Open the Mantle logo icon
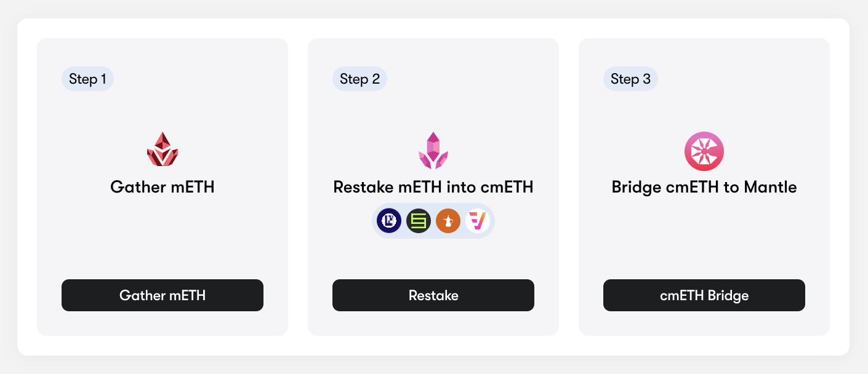This screenshot has height=374, width=868. [x=704, y=151]
